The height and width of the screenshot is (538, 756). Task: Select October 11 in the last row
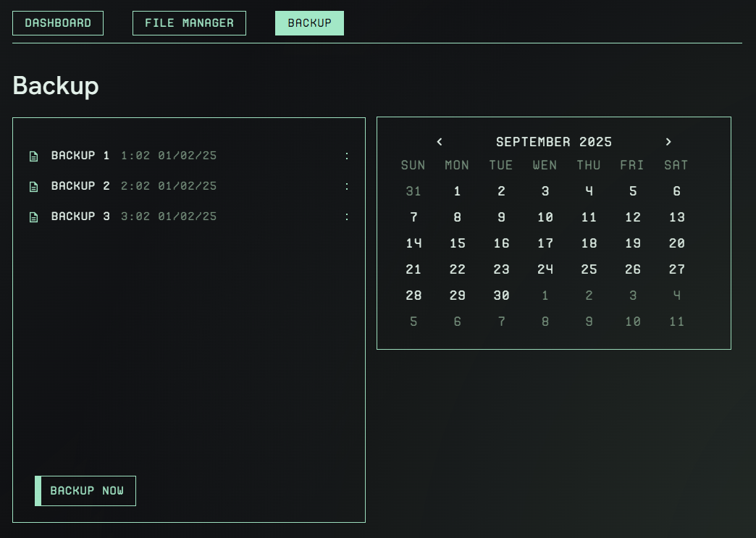pos(676,321)
